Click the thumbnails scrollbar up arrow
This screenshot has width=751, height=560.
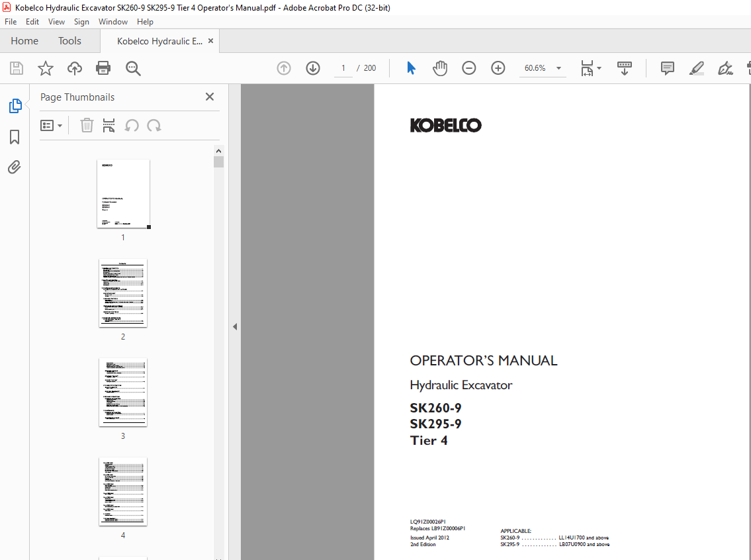point(219,151)
